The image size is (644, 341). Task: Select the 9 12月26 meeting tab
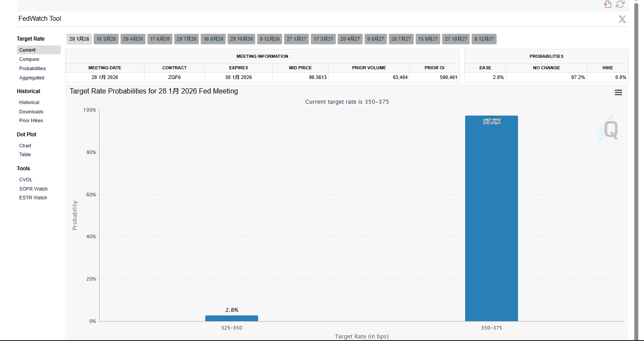[270, 39]
